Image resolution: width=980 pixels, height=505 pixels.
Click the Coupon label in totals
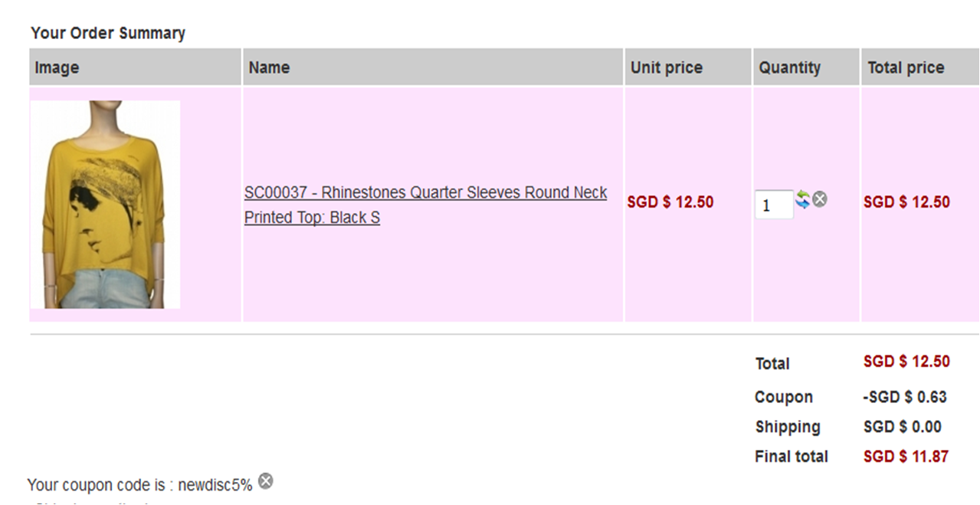(x=784, y=397)
